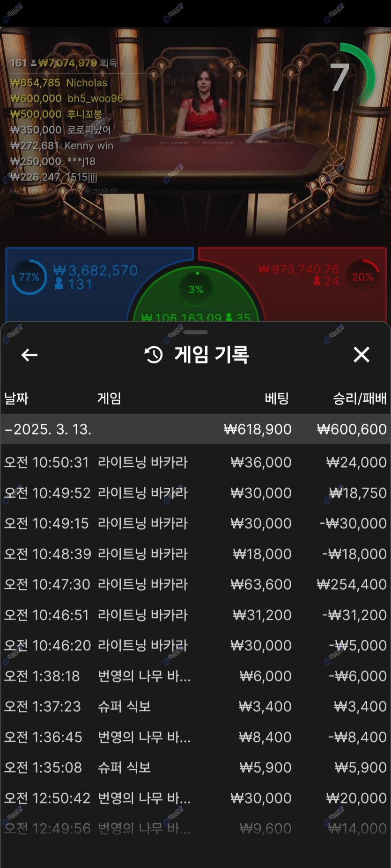Click the Nicholas winner entry
The width and height of the screenshot is (391, 868).
(59, 83)
